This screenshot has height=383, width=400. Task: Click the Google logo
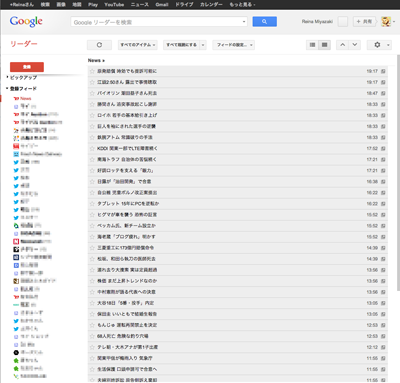[x=26, y=21]
